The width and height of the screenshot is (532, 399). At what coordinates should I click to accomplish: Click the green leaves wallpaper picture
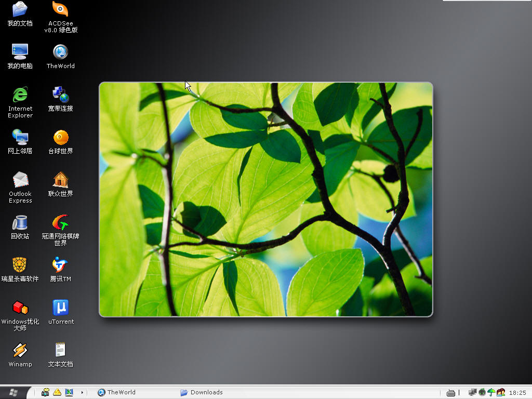click(x=265, y=199)
